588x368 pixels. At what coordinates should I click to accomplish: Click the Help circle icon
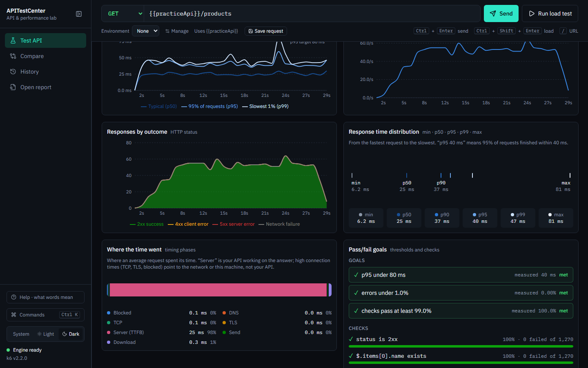(14, 297)
